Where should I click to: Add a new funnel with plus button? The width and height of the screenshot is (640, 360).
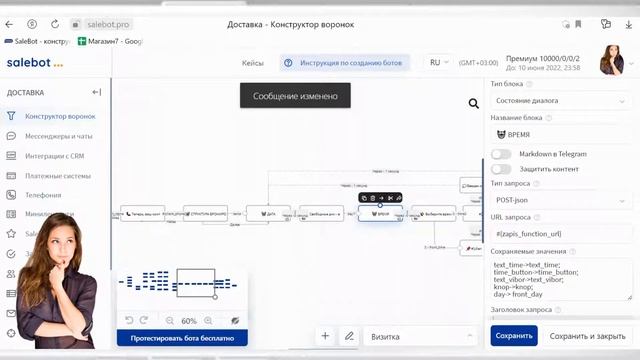click(325, 336)
